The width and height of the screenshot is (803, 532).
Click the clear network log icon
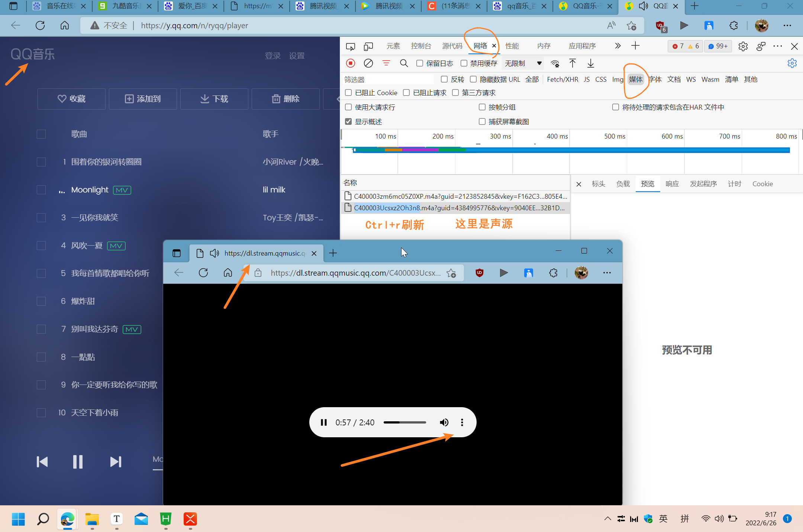point(368,63)
